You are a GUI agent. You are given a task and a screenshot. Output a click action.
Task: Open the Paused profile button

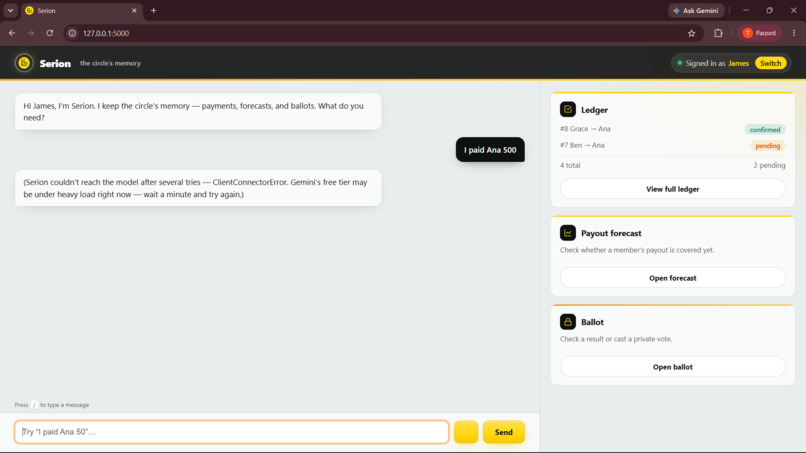pyautogui.click(x=760, y=33)
